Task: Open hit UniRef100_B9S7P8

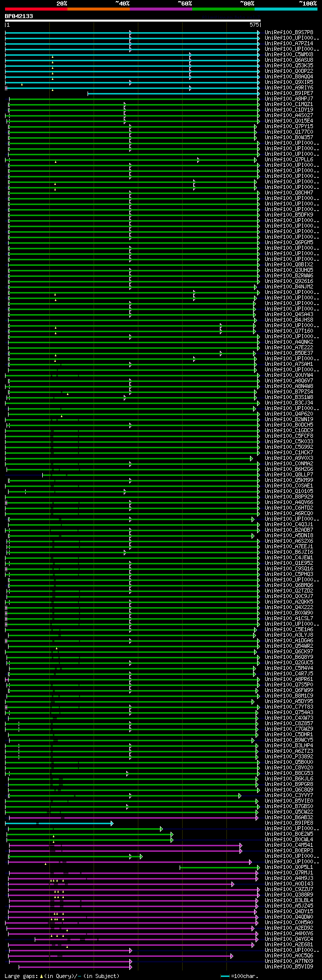Action: point(289,33)
